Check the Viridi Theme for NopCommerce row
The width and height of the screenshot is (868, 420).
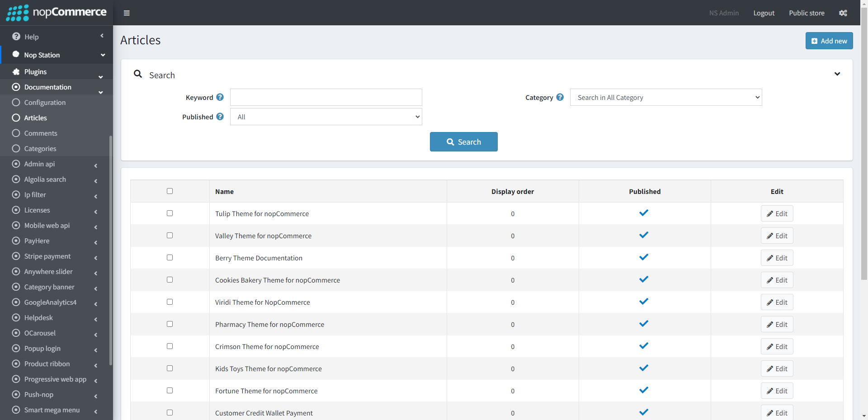point(170,302)
